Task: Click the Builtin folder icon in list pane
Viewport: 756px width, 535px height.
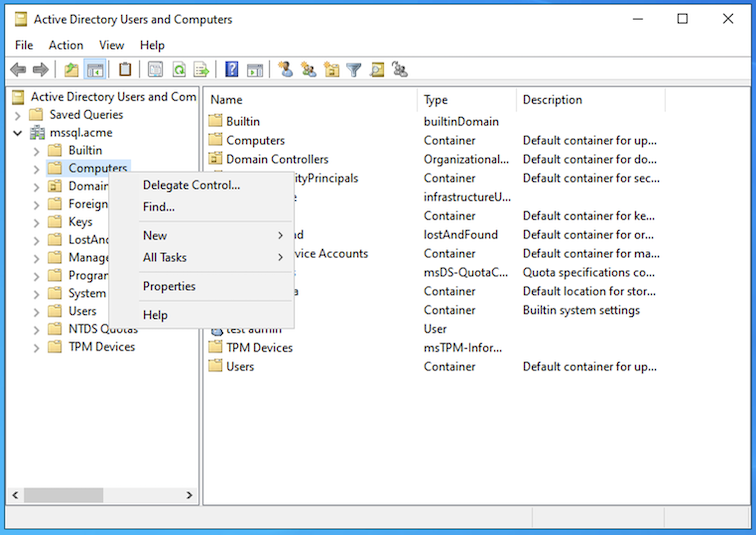Action: [216, 120]
